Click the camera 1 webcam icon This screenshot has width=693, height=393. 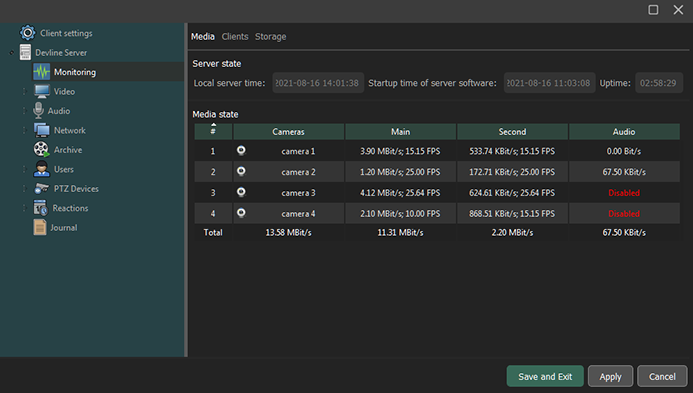pyautogui.click(x=241, y=151)
